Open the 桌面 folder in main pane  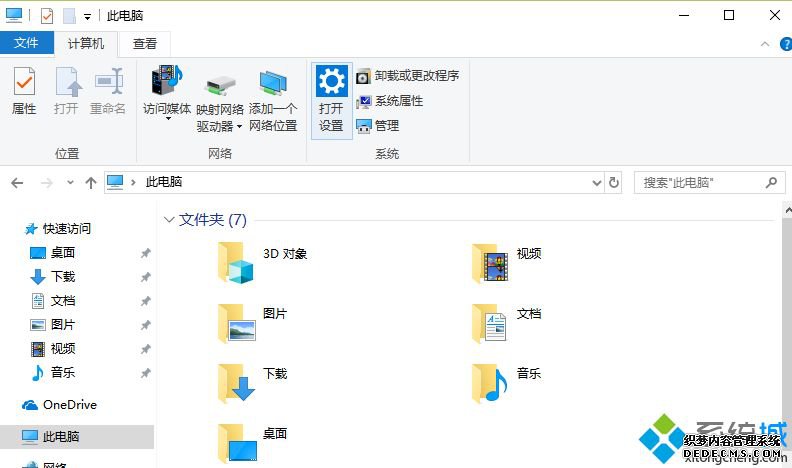(253, 443)
